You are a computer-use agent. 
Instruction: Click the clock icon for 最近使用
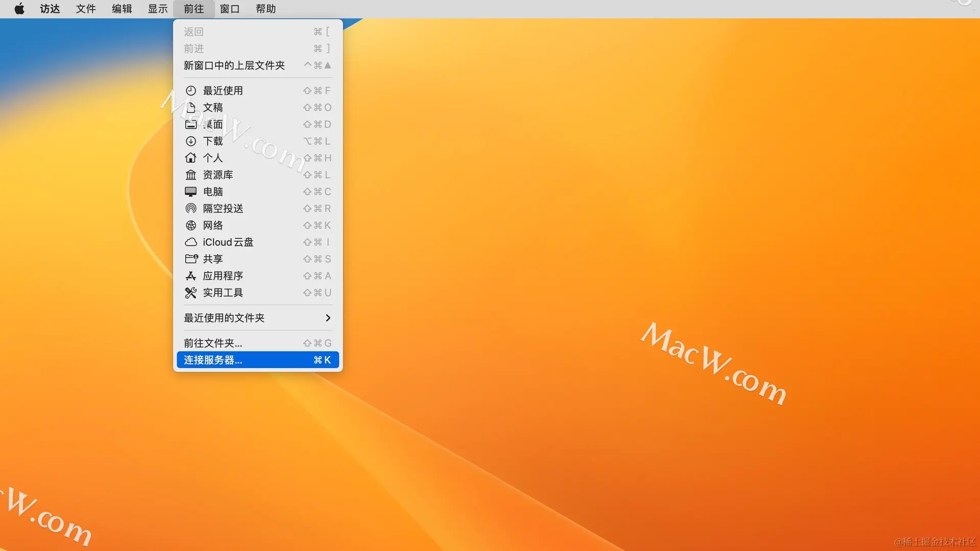(x=191, y=91)
